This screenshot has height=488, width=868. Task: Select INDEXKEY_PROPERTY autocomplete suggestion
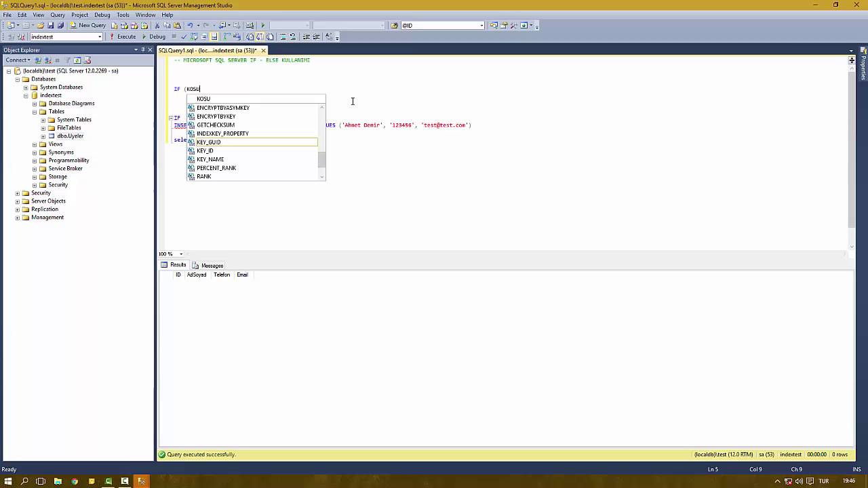[x=252, y=134]
